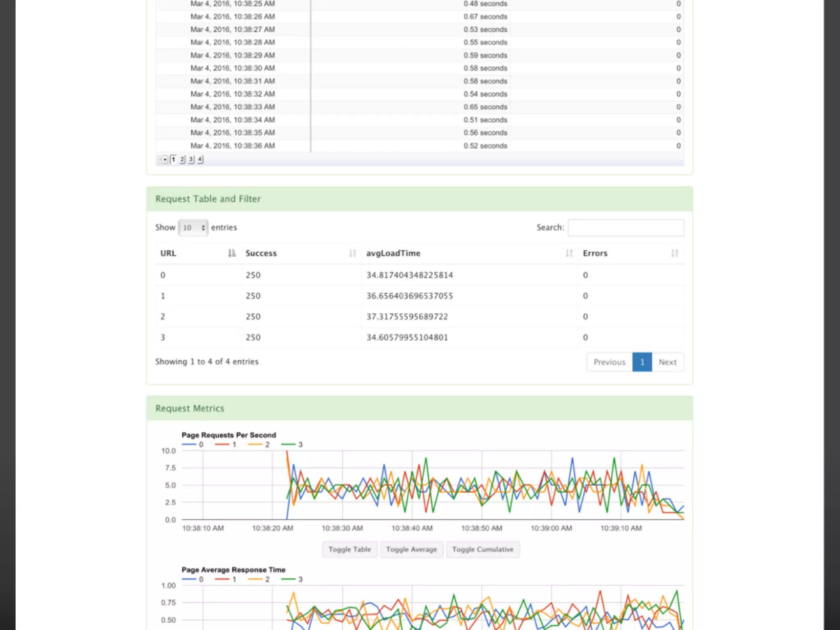840x630 pixels.
Task: Click blue series 0 legend in Requests chart
Action: (x=193, y=445)
